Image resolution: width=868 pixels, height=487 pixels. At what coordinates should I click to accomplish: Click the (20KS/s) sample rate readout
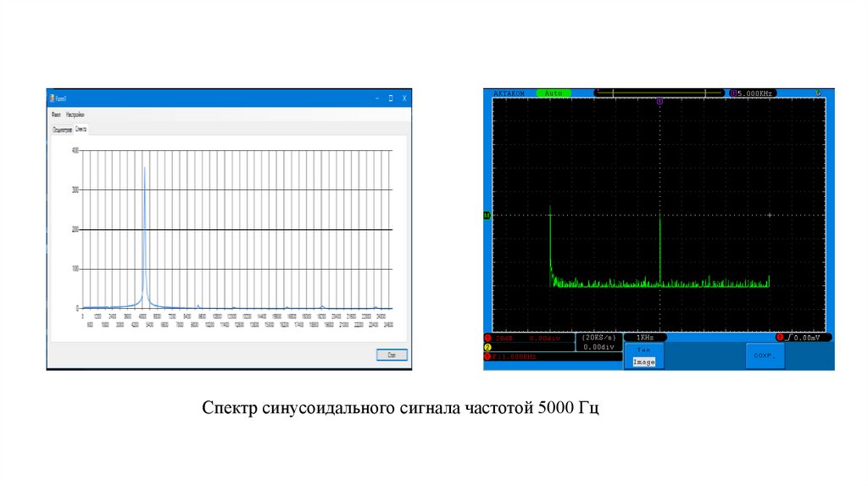[598, 338]
